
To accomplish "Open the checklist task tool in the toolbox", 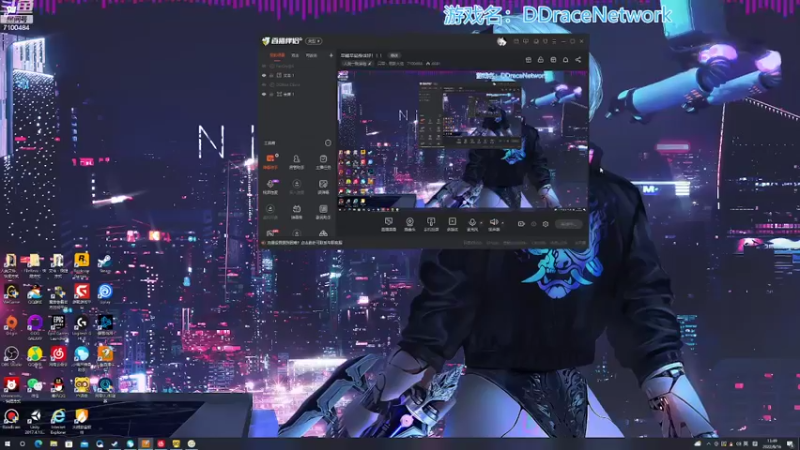I will point(323,162).
